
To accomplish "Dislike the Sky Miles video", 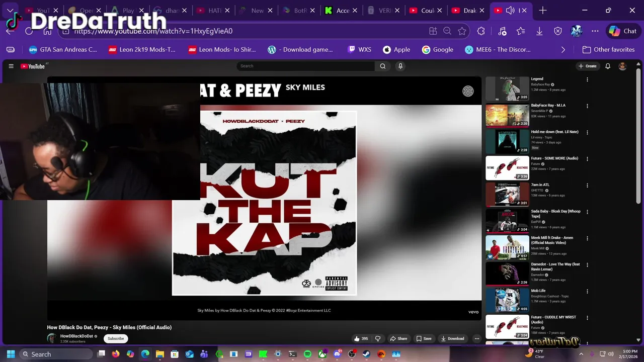I will coord(378,338).
